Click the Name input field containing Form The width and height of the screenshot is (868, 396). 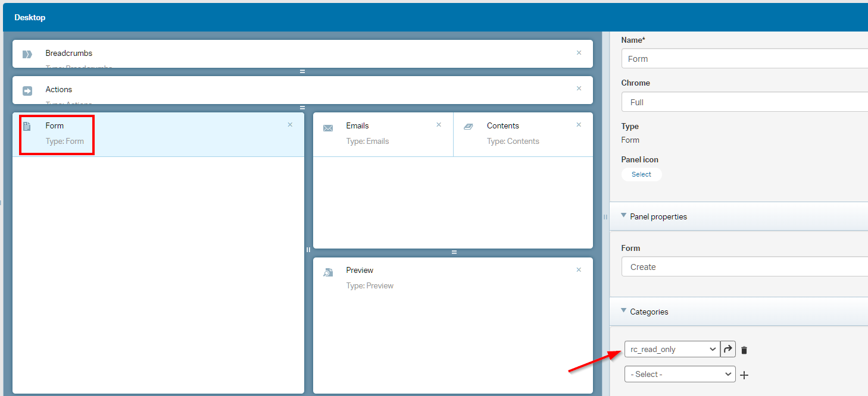(x=744, y=59)
